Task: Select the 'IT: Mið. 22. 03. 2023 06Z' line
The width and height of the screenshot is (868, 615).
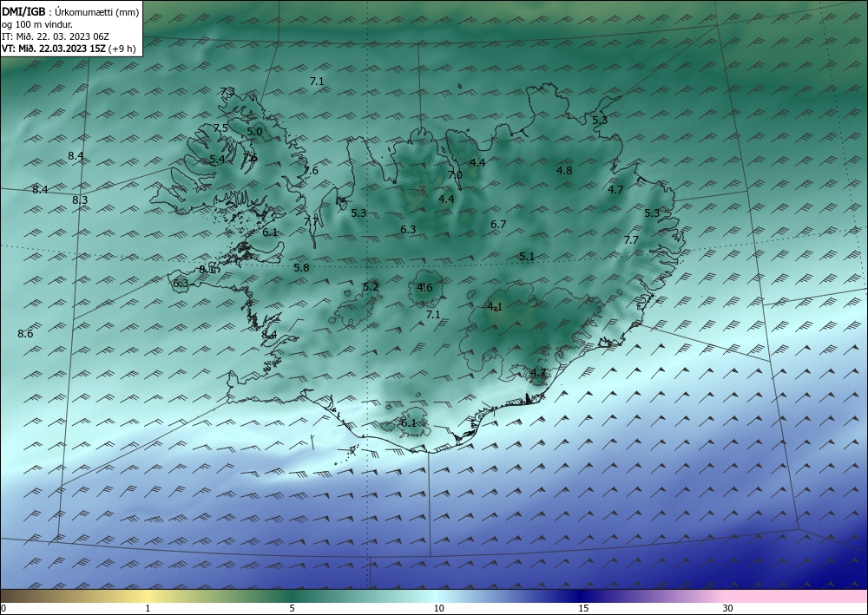Action: [x=56, y=36]
